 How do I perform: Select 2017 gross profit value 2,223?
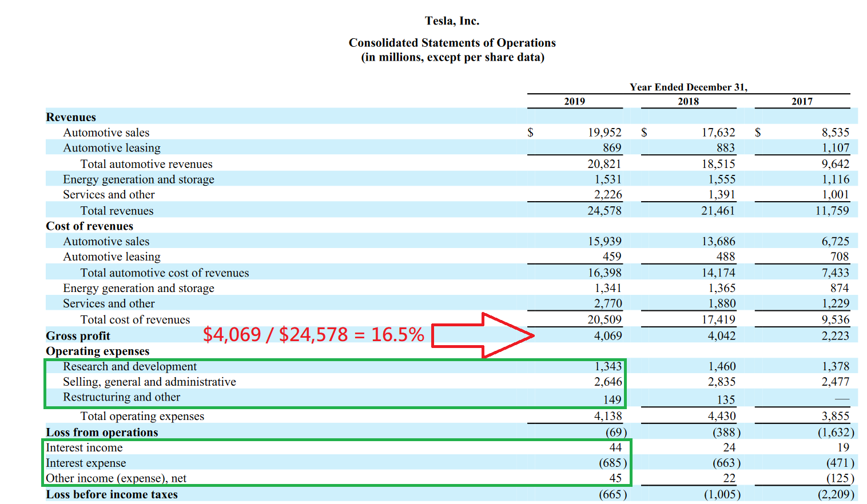click(836, 336)
